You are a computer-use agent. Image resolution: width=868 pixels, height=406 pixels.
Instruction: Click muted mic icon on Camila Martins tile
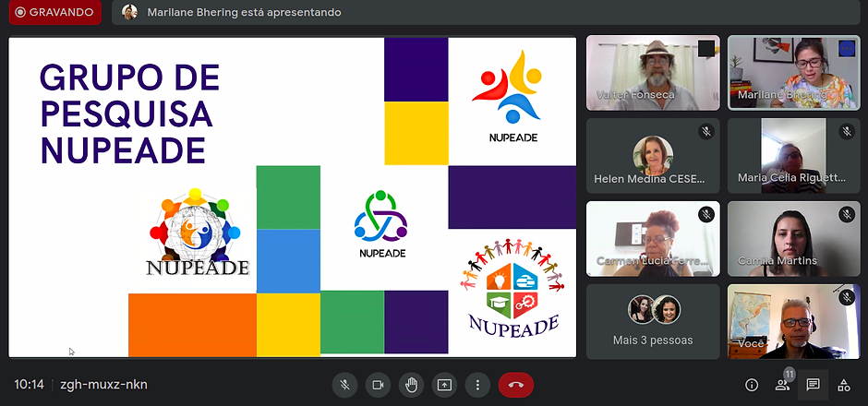point(847,215)
